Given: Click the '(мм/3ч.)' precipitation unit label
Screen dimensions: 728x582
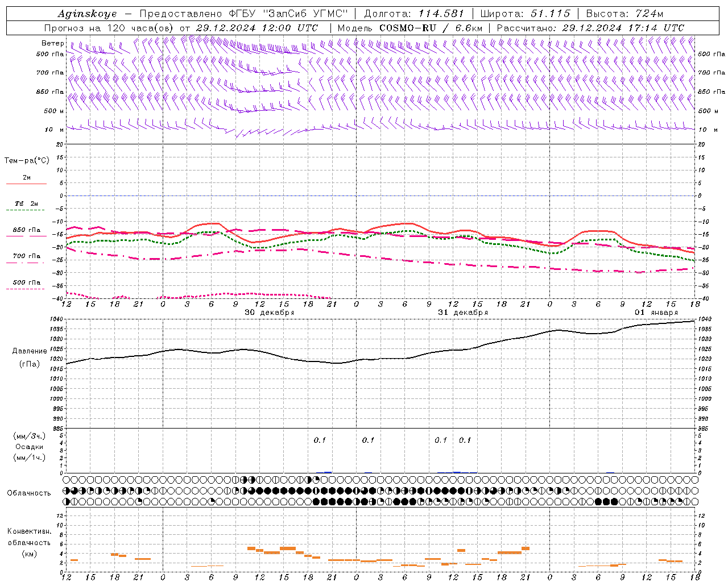Looking at the screenshot, I should tap(30, 436).
